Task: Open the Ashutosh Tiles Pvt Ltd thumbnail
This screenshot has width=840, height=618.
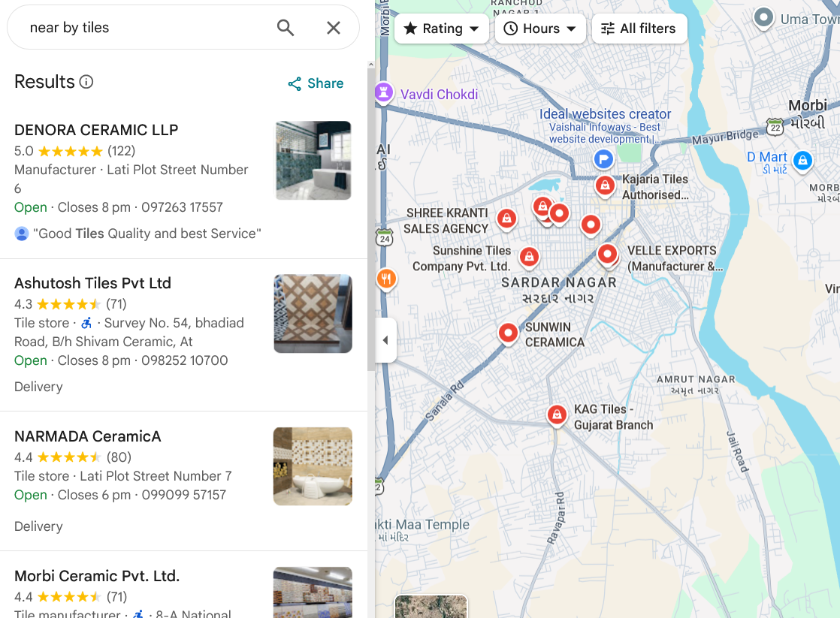Action: coord(313,314)
